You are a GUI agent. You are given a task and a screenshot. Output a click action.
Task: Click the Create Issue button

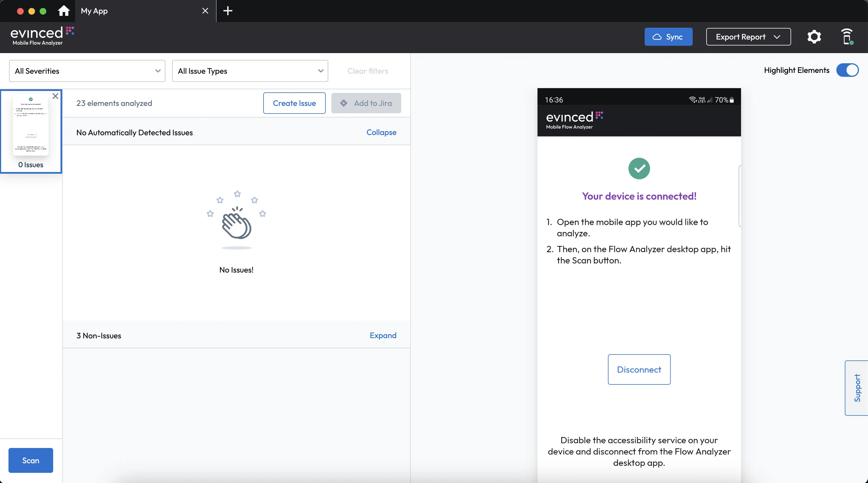tap(294, 103)
